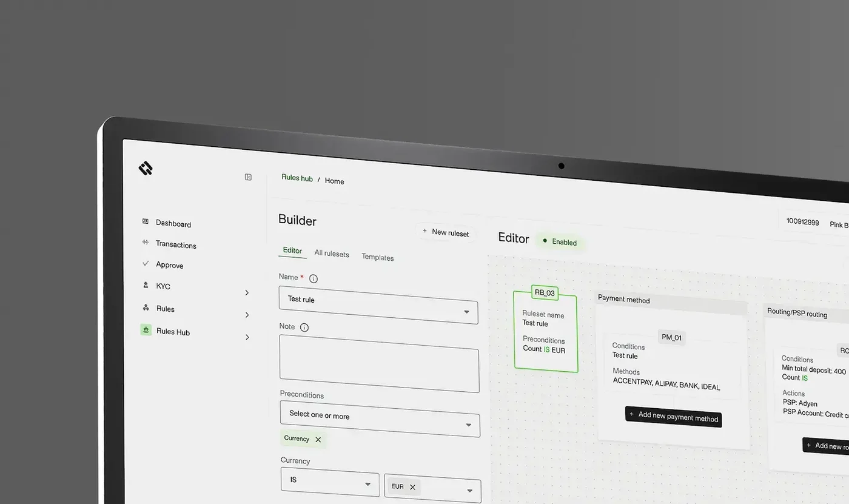The width and height of the screenshot is (849, 504).
Task: Open the Approve section
Action: coord(170,265)
